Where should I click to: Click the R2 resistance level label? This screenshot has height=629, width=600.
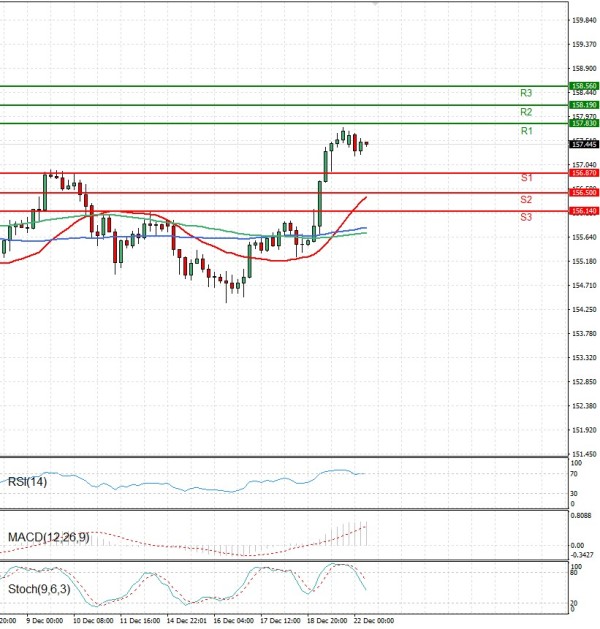tap(526, 112)
